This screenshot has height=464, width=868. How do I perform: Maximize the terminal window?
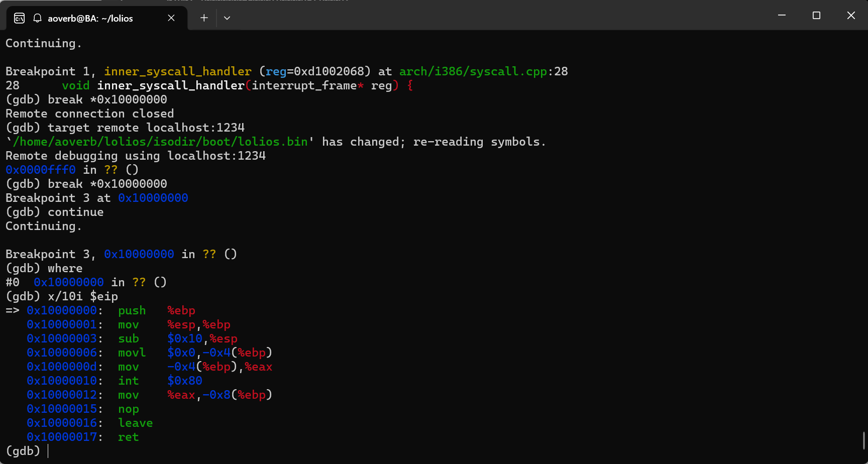tap(816, 16)
